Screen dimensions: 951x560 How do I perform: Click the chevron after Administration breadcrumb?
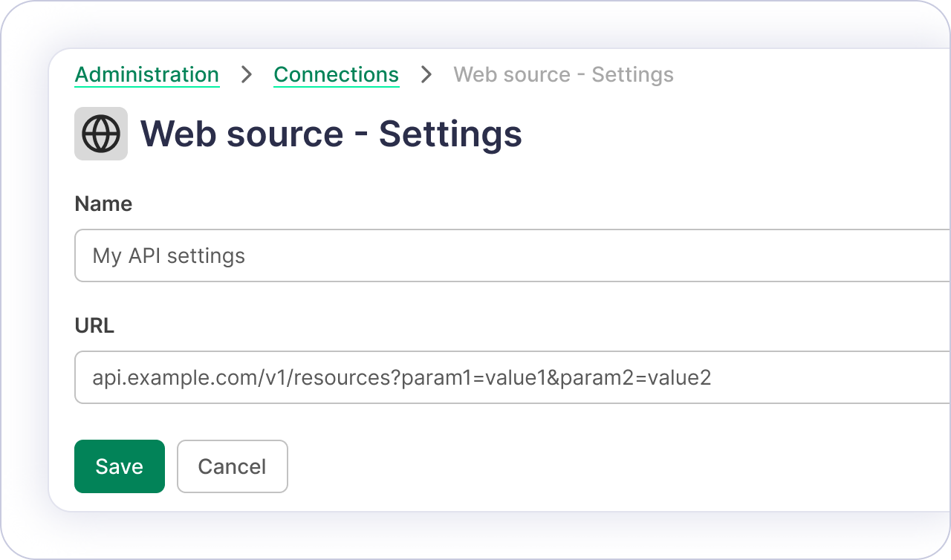pos(247,74)
